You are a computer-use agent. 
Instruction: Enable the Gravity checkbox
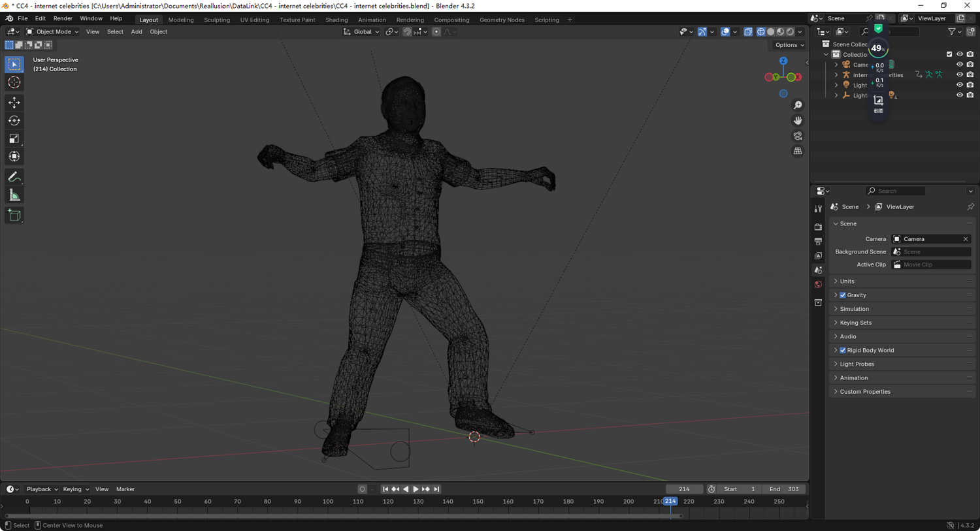coord(843,295)
